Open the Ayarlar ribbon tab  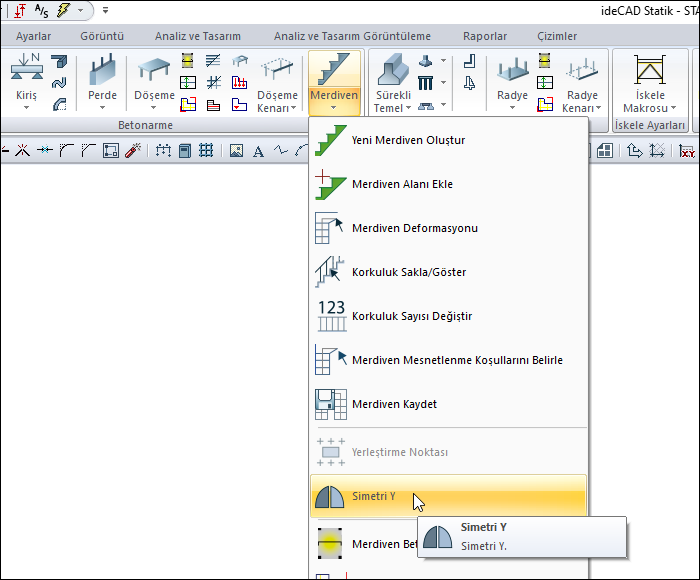click(x=33, y=36)
